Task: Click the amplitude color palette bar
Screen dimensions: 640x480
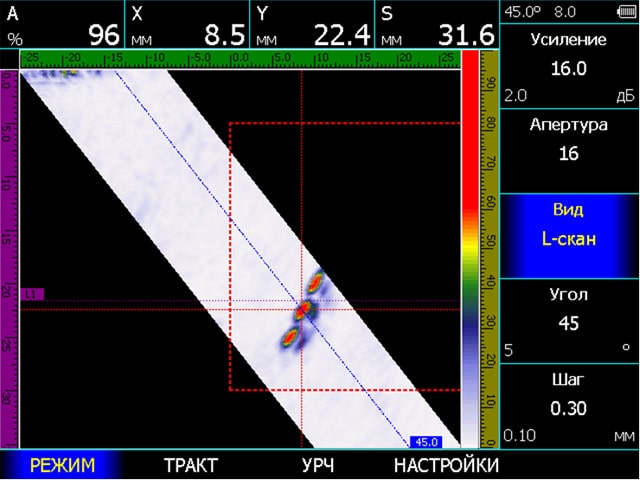Action: (x=469, y=248)
